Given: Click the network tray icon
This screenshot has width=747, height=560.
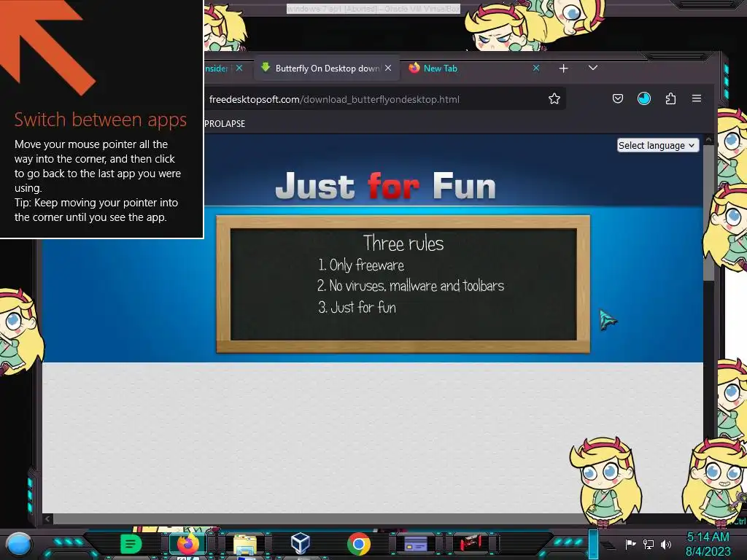Looking at the screenshot, I should (649, 544).
